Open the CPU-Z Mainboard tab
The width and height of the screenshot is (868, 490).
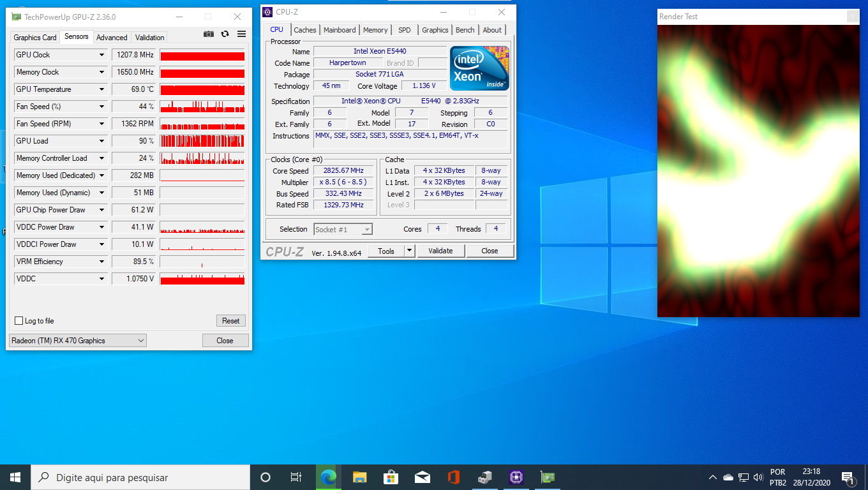[340, 30]
